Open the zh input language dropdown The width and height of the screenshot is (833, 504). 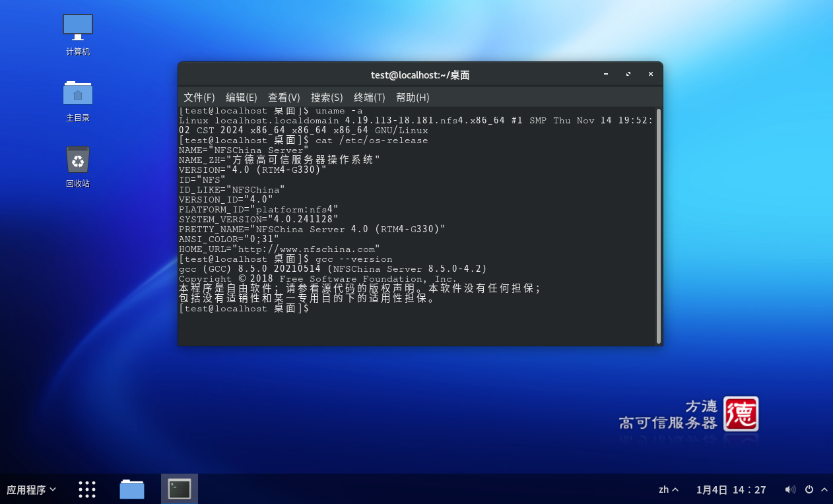[x=668, y=489]
